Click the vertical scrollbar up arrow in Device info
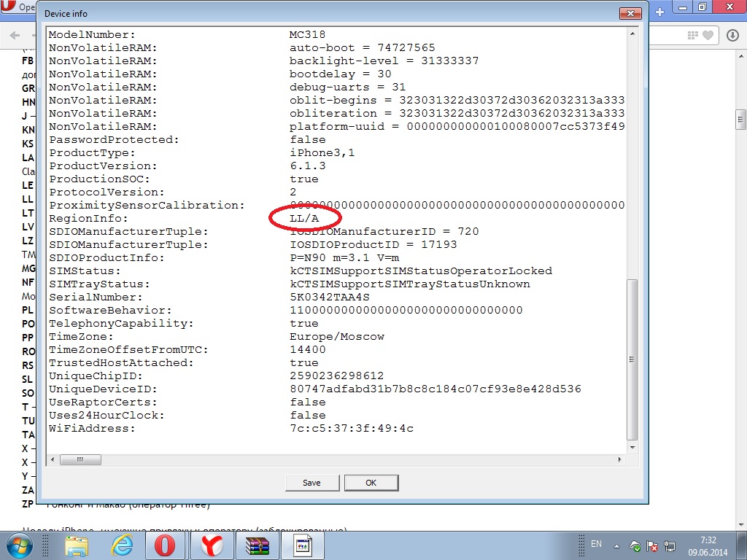 tap(632, 34)
